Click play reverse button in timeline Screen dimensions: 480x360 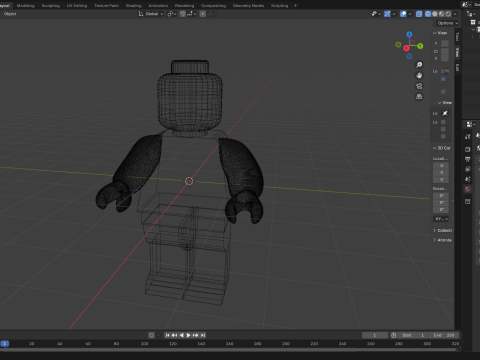pyautogui.click(x=182, y=335)
